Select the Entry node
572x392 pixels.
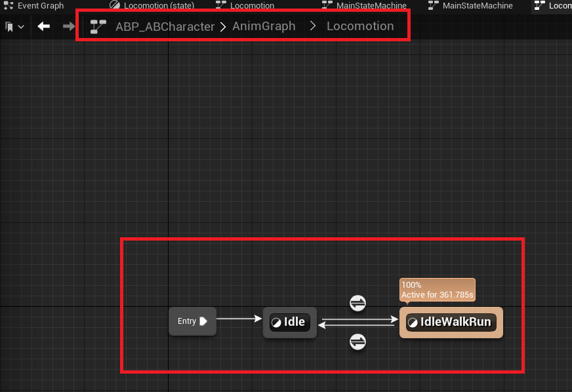point(192,321)
